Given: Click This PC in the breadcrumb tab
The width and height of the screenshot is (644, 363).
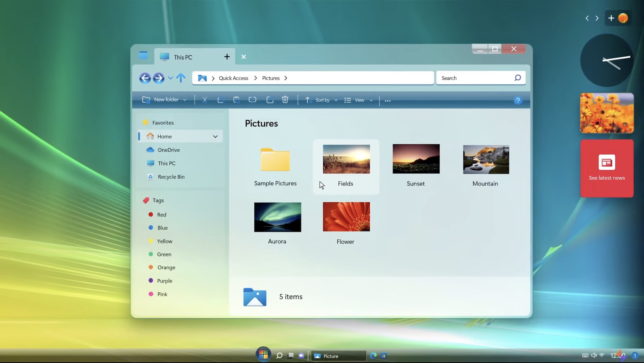Looking at the screenshot, I should (x=183, y=57).
